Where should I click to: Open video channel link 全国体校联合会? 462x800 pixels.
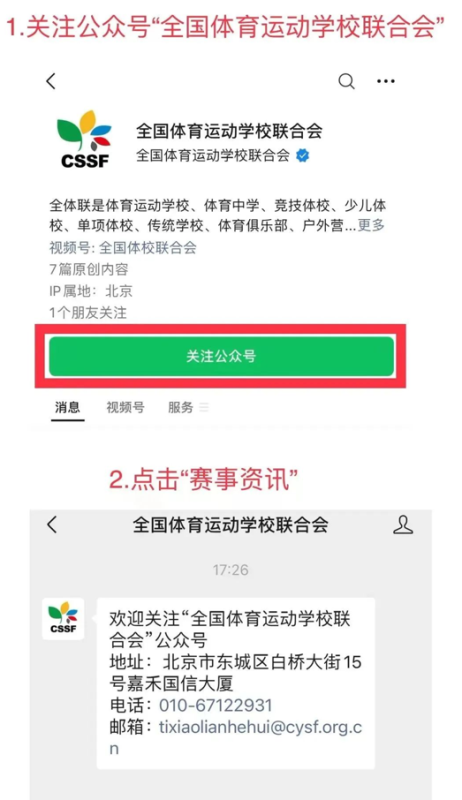pos(147,248)
